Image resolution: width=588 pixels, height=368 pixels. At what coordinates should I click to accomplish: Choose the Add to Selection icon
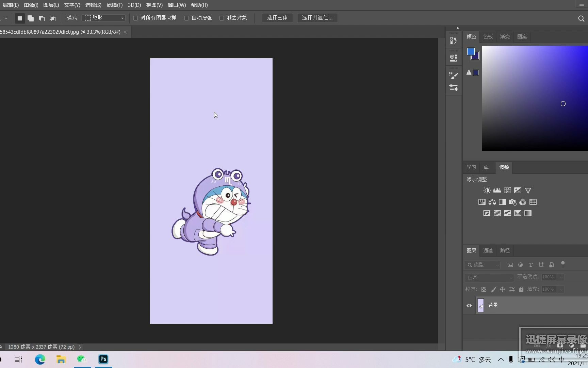click(x=31, y=18)
